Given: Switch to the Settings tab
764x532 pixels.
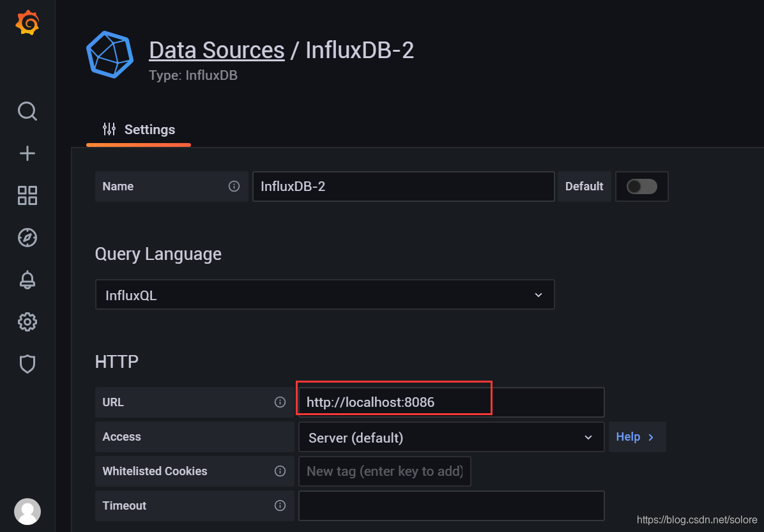Looking at the screenshot, I should (139, 130).
